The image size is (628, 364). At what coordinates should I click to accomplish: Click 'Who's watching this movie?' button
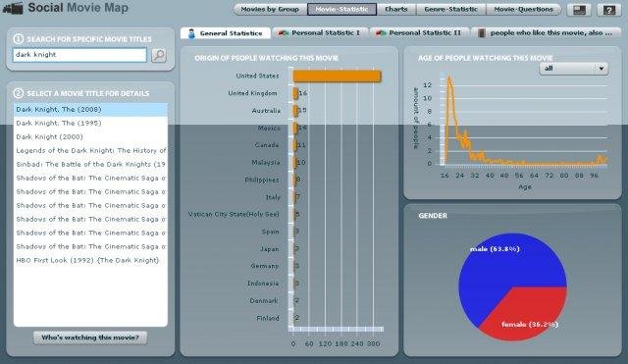click(90, 338)
